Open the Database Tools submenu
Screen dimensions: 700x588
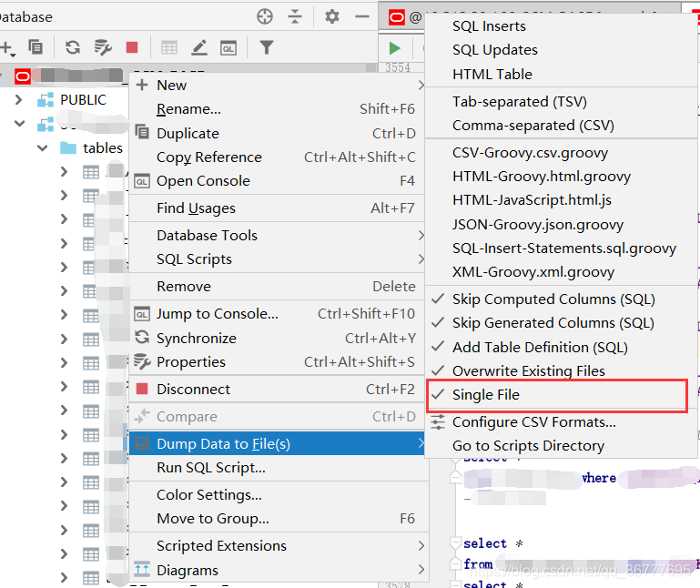(x=279, y=235)
